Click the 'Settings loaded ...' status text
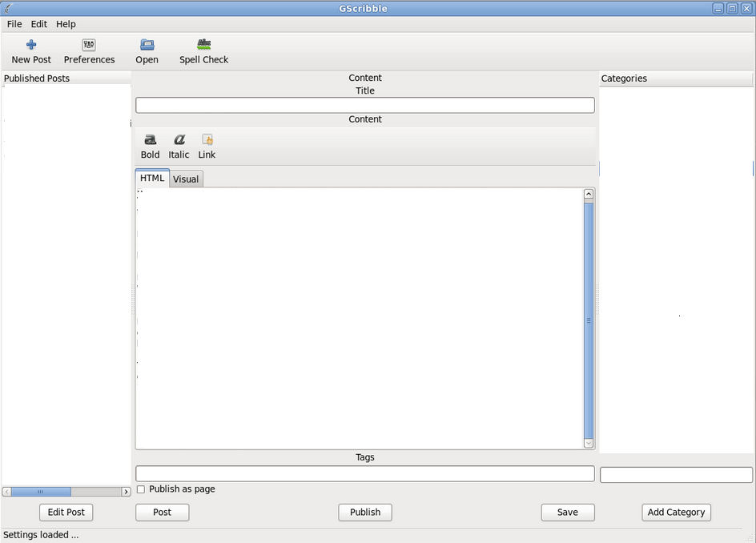 pyautogui.click(x=41, y=535)
